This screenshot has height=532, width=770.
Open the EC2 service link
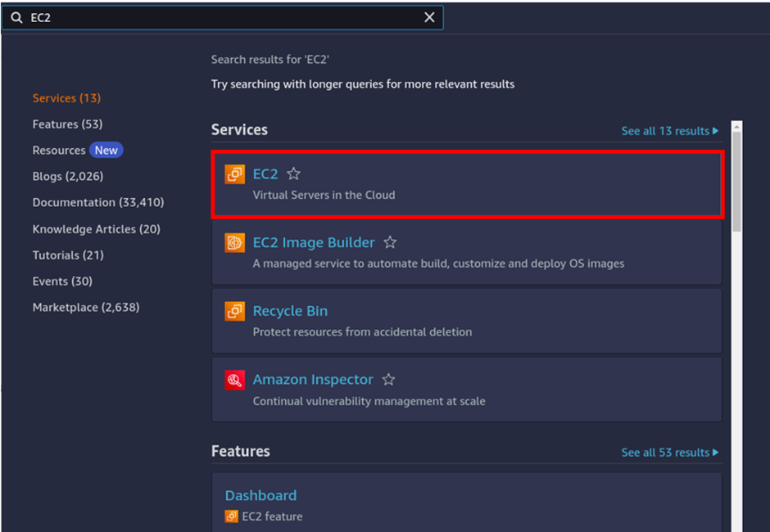265,174
